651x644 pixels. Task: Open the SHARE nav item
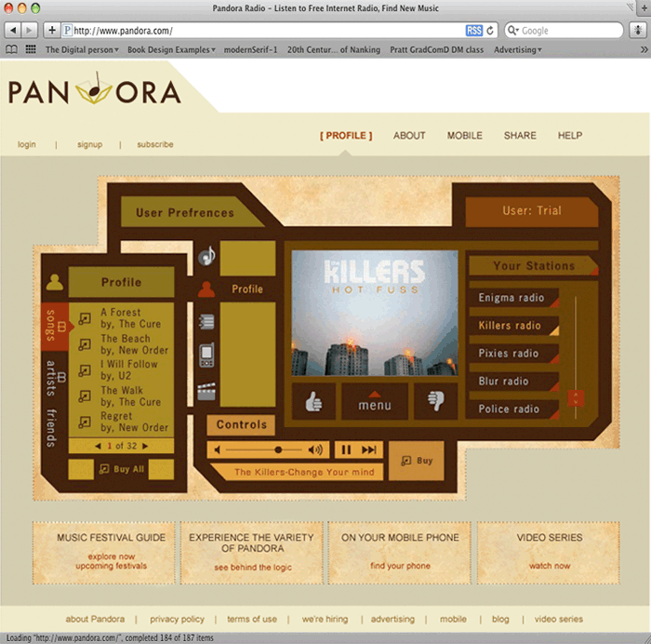tap(520, 136)
